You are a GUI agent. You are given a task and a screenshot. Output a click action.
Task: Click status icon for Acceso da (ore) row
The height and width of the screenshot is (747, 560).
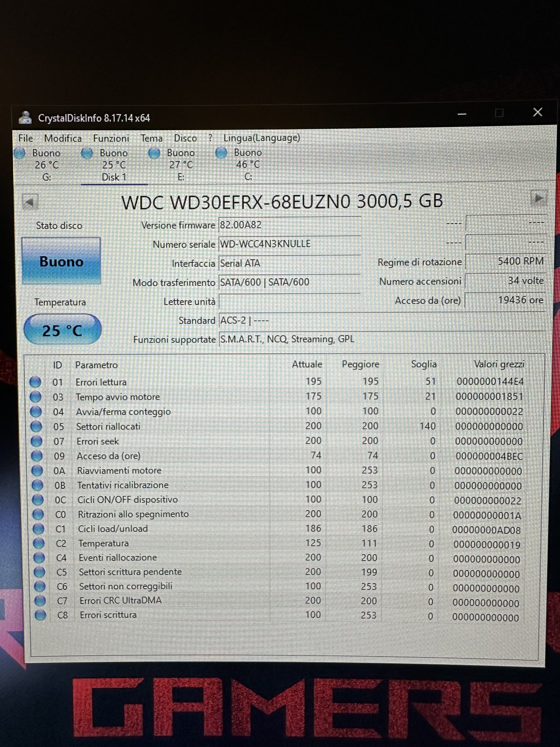pyautogui.click(x=37, y=456)
